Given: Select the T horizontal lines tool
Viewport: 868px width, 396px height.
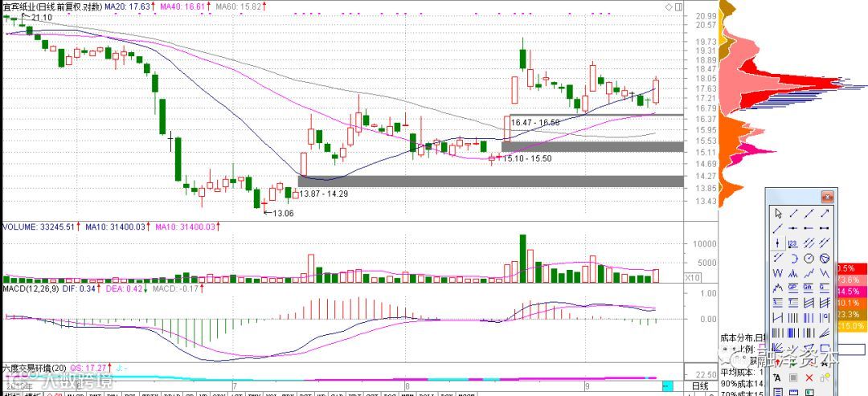Looking at the screenshot, I should (x=793, y=302).
